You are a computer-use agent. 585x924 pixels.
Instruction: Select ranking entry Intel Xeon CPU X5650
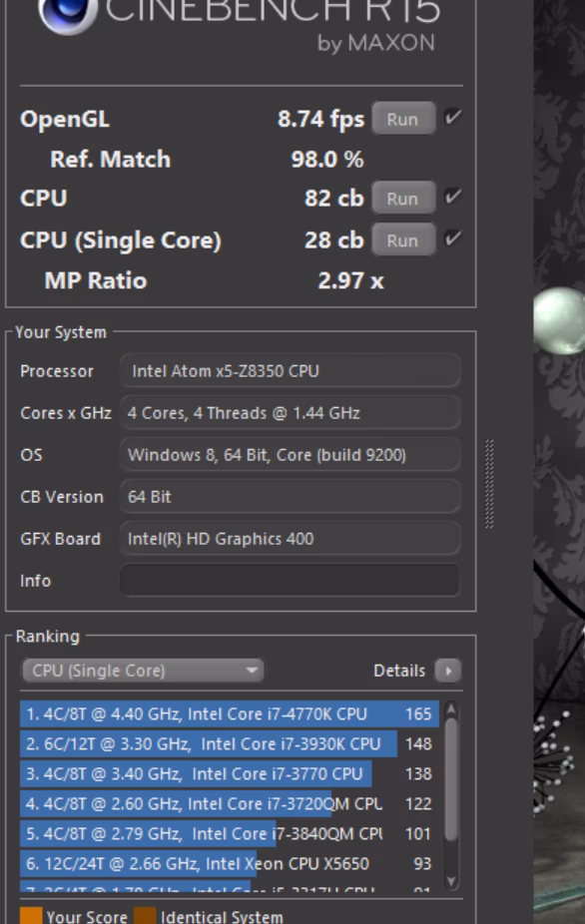click(x=230, y=864)
